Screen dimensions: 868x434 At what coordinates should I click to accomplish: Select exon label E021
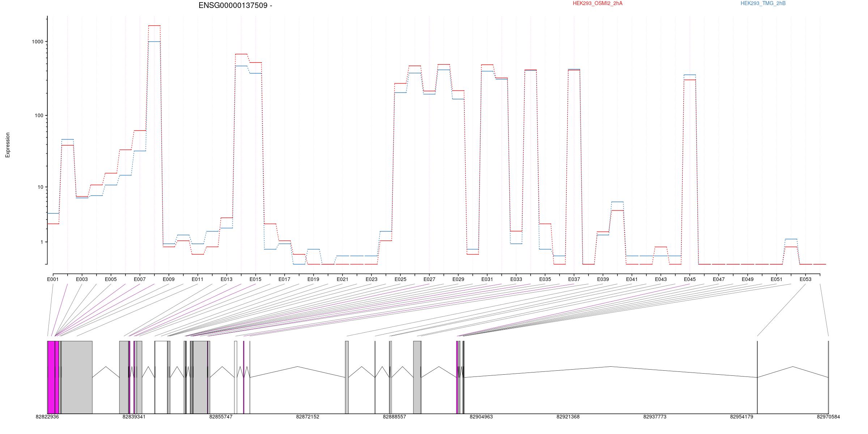[x=342, y=279]
